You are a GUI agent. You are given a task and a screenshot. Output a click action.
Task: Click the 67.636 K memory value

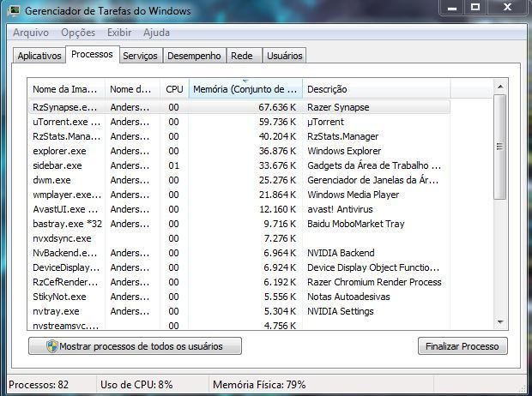click(x=277, y=107)
